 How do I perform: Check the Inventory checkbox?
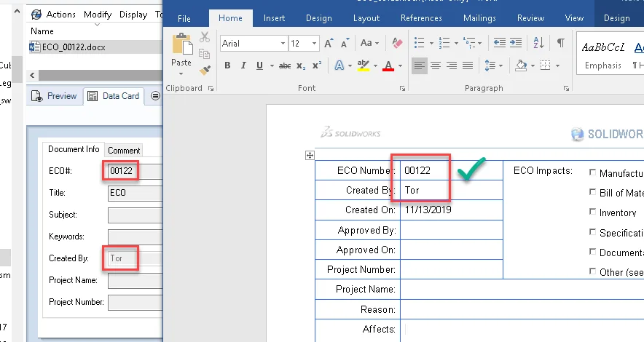tap(593, 212)
